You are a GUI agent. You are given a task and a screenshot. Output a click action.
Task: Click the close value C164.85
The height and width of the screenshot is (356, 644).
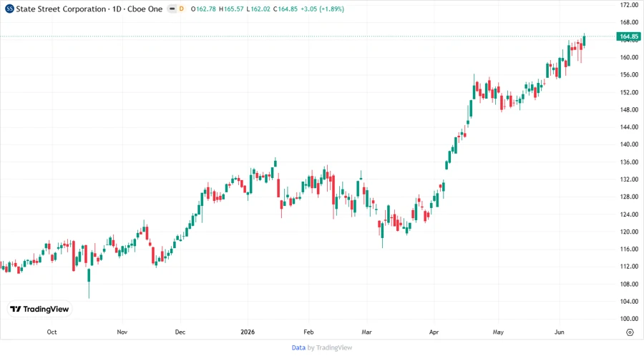tap(285, 9)
